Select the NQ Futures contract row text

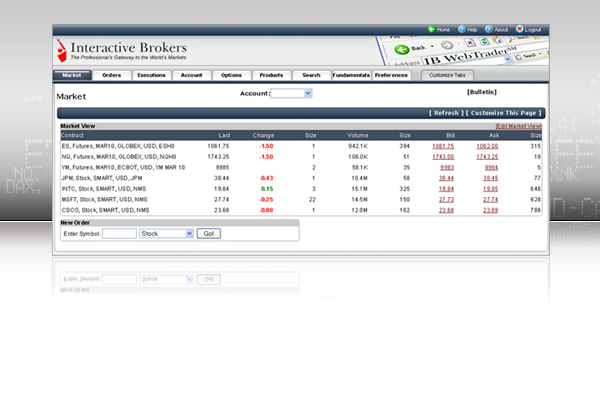coord(119,157)
